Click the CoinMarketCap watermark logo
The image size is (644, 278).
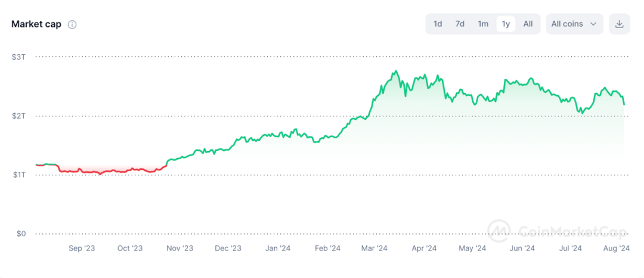pyautogui.click(x=499, y=231)
